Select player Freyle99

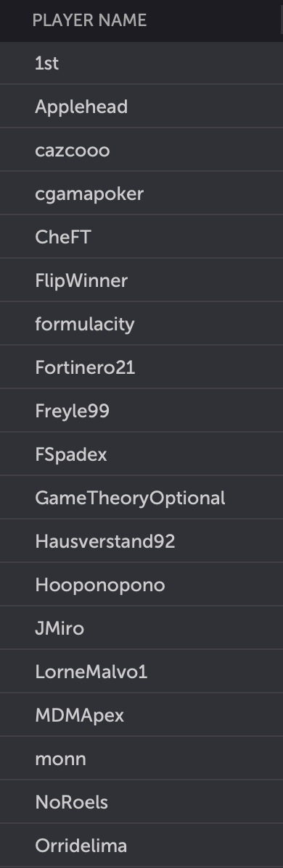click(x=141, y=411)
